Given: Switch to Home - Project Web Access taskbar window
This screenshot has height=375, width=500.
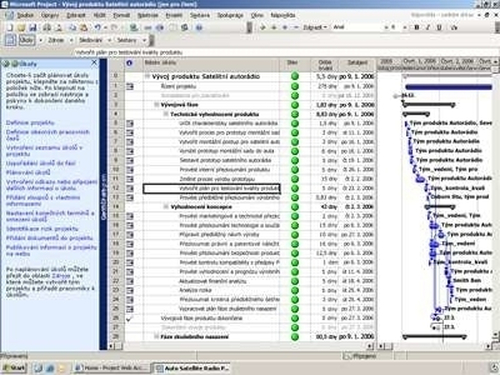Looking at the screenshot, I should (111, 368).
